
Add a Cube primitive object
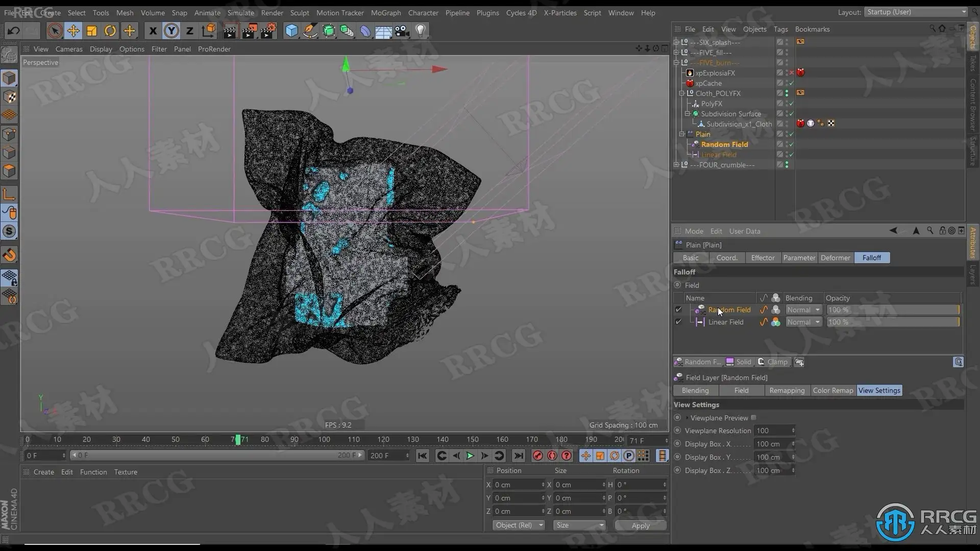click(x=291, y=31)
